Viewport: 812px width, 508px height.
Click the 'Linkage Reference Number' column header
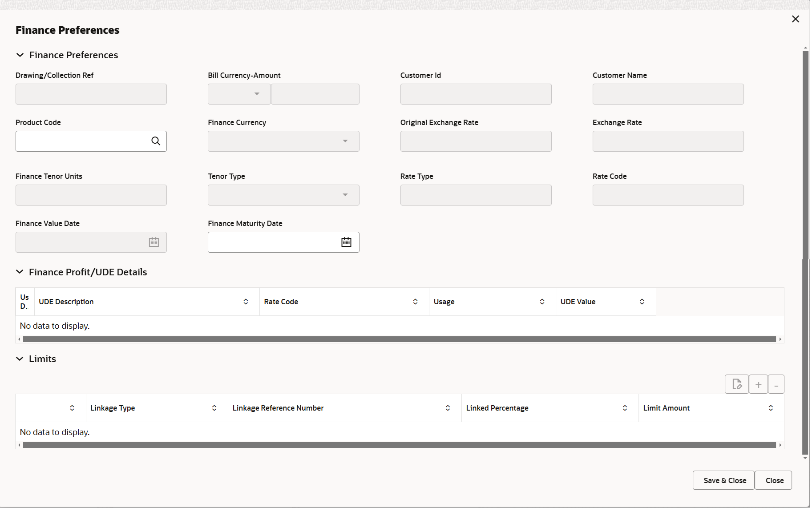pos(345,408)
